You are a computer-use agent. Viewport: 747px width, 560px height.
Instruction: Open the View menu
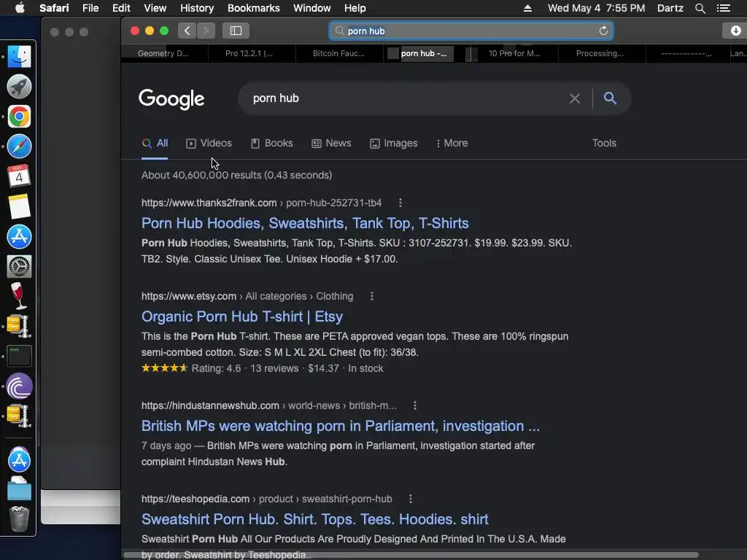pos(155,8)
